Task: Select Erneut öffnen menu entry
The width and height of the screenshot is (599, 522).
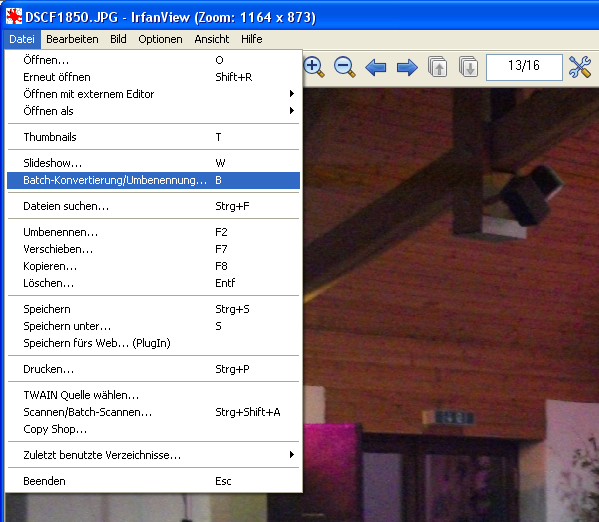Action: 154,77
